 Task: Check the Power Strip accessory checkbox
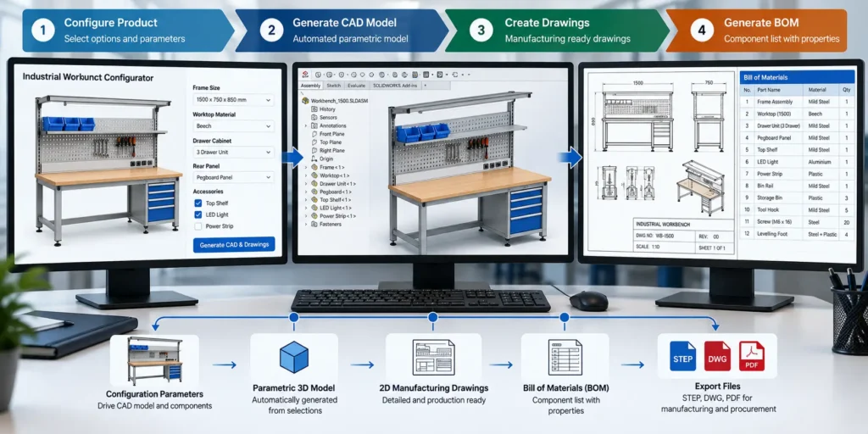tap(198, 226)
